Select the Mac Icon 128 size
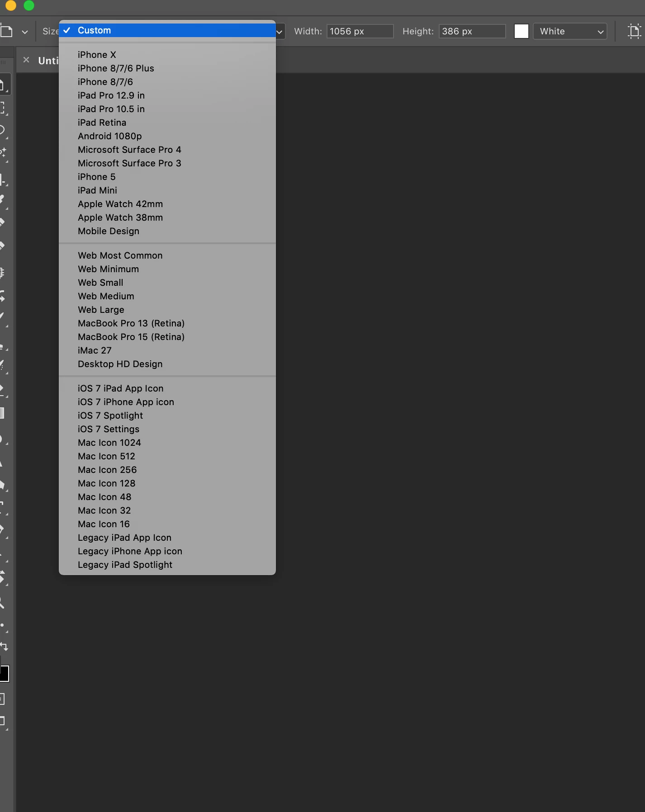645x812 pixels. (167, 483)
